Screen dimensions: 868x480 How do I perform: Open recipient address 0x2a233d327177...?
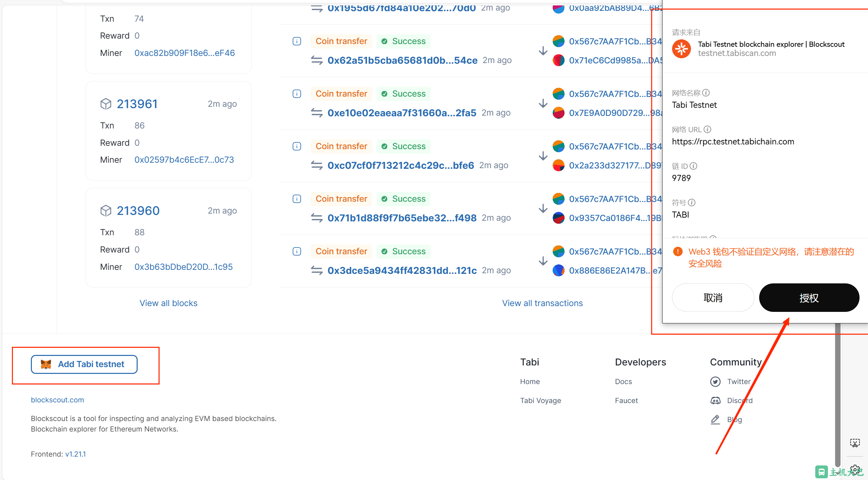(x=615, y=165)
